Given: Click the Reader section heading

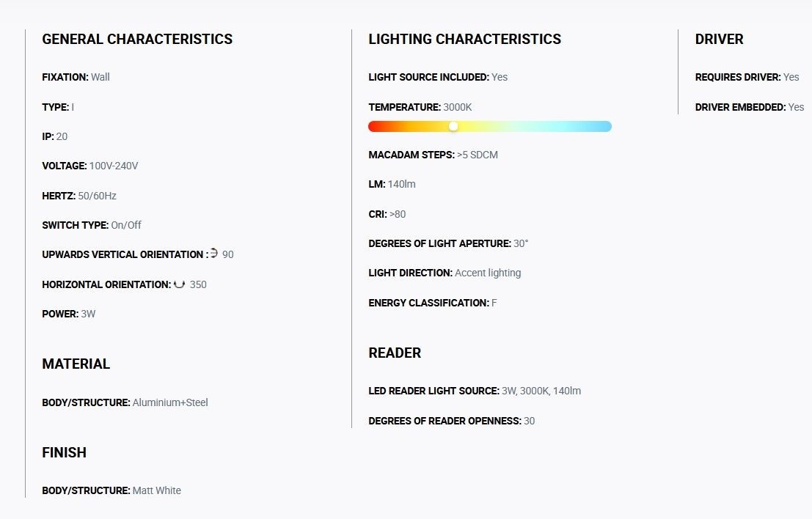Looking at the screenshot, I should click(x=395, y=353).
